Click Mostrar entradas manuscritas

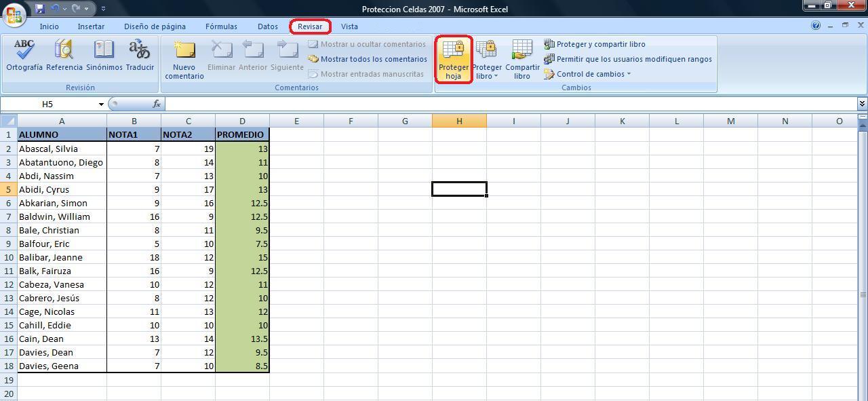point(366,74)
